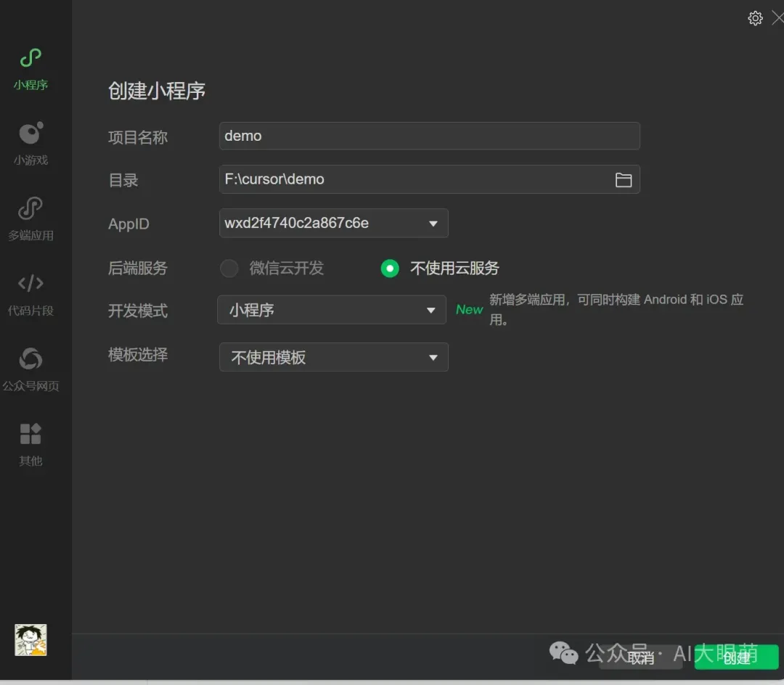Click the 目录 path text field
The width and height of the screenshot is (784, 685).
click(x=414, y=180)
